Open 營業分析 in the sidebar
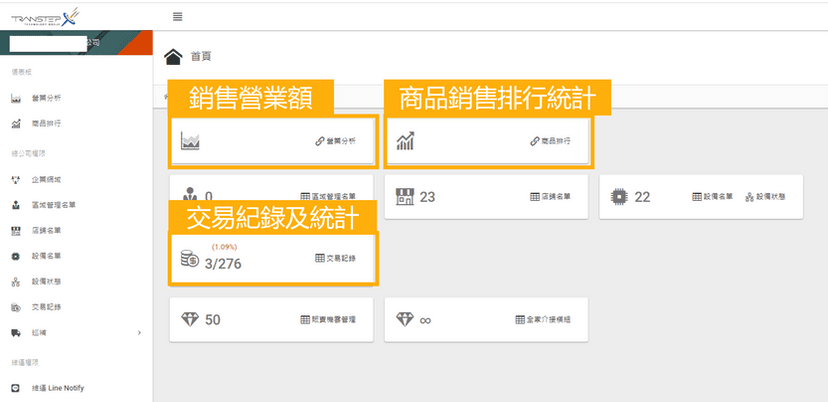This screenshot has height=402, width=828. tap(46, 98)
